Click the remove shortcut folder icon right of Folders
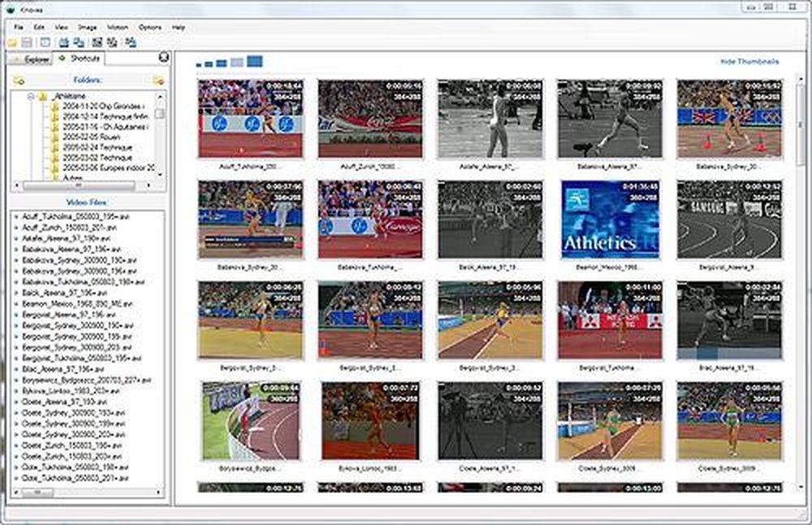The height and width of the screenshot is (525, 812). pos(158,80)
